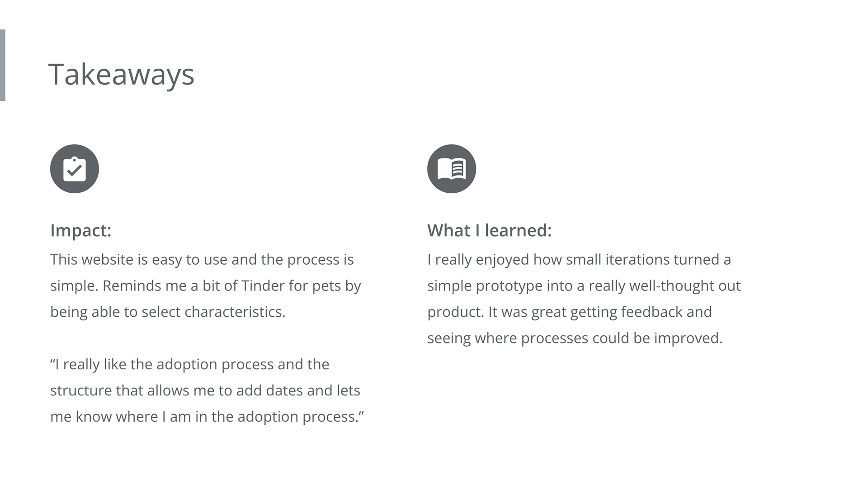The width and height of the screenshot is (868, 486).
Task: Click the word "enjoyed" in learned paragraph
Action: click(502, 260)
